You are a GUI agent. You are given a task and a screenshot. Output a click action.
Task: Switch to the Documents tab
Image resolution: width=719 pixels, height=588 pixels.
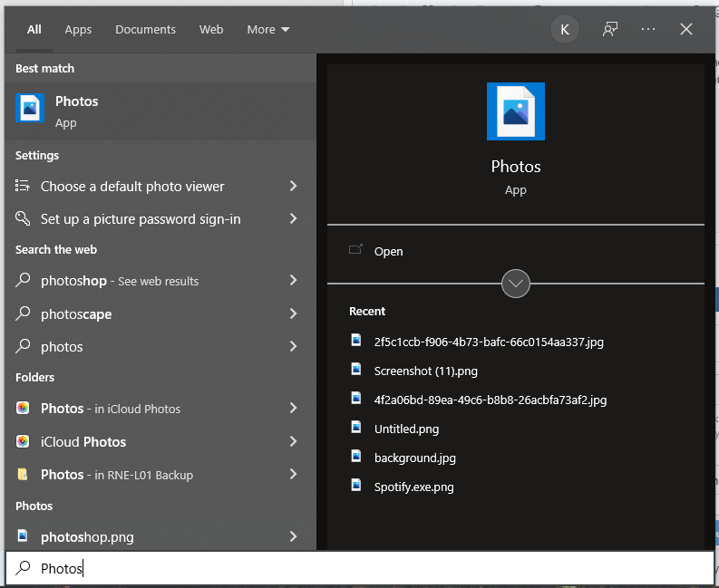coord(145,29)
